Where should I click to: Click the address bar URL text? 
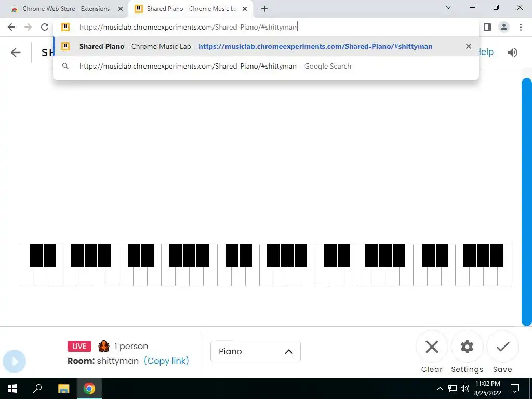point(188,27)
